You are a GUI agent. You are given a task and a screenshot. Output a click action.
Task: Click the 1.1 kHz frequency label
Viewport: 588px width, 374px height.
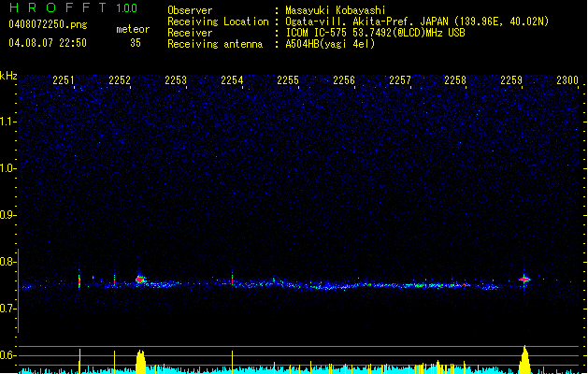click(8, 122)
